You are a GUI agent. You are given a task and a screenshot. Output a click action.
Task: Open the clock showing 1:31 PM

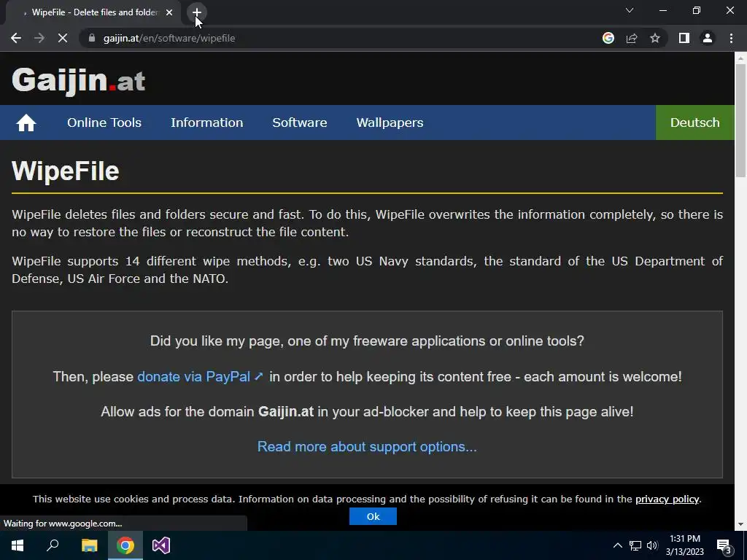(684, 545)
